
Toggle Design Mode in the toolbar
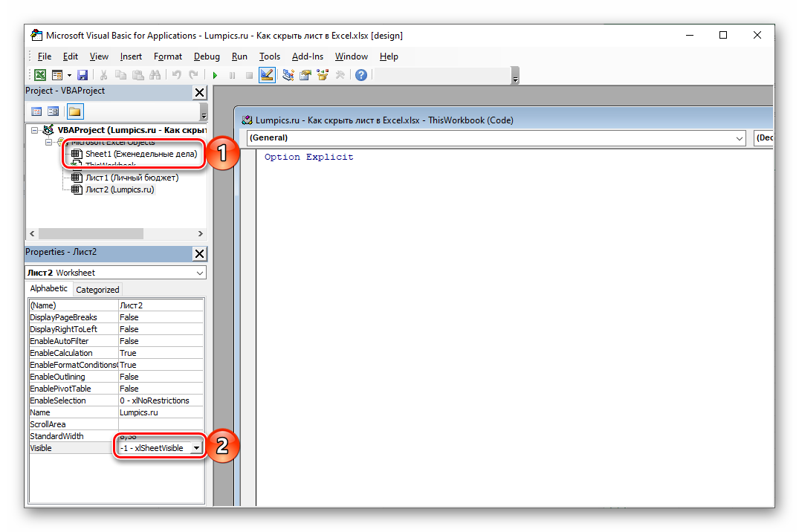[267, 75]
